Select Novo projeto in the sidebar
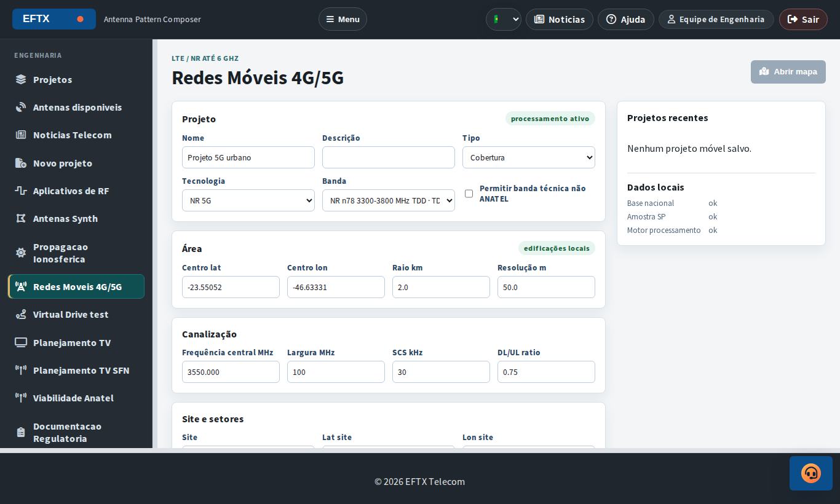 pos(76,163)
